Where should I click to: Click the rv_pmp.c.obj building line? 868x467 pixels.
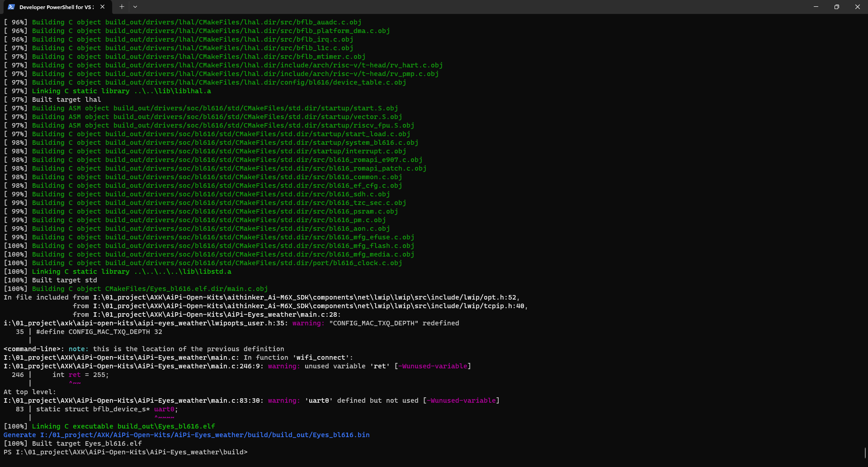221,74
